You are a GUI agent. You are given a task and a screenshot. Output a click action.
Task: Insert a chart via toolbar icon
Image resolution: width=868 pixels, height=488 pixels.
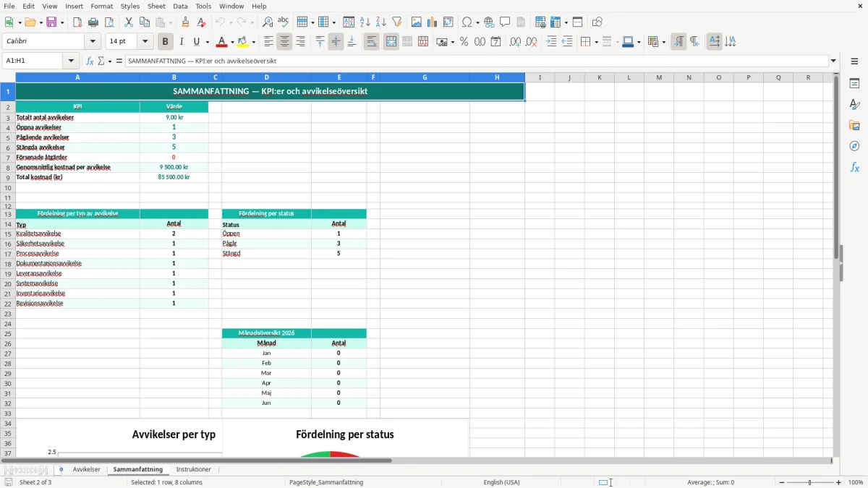[433, 22]
